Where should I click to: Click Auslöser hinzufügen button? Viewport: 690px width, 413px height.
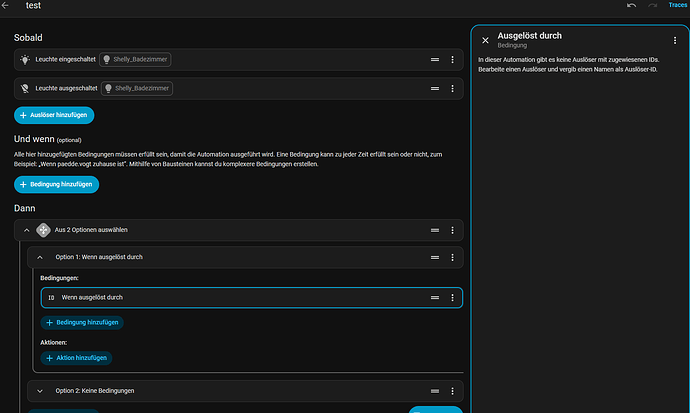click(x=54, y=115)
